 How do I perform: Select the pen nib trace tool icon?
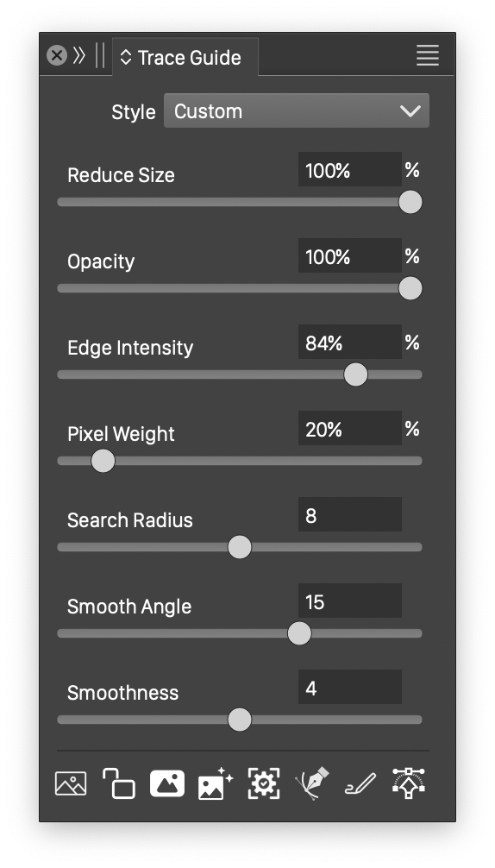coord(312,783)
